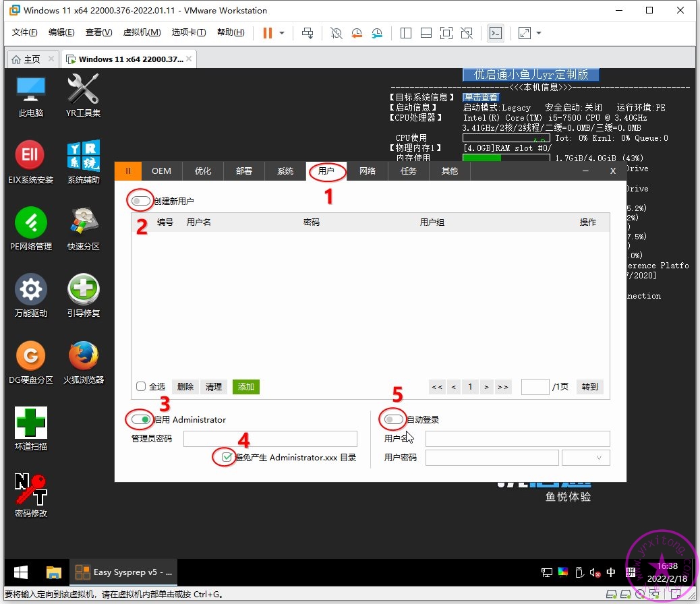
Task: Click the take snapshot toolbar icon
Action: 336,33
